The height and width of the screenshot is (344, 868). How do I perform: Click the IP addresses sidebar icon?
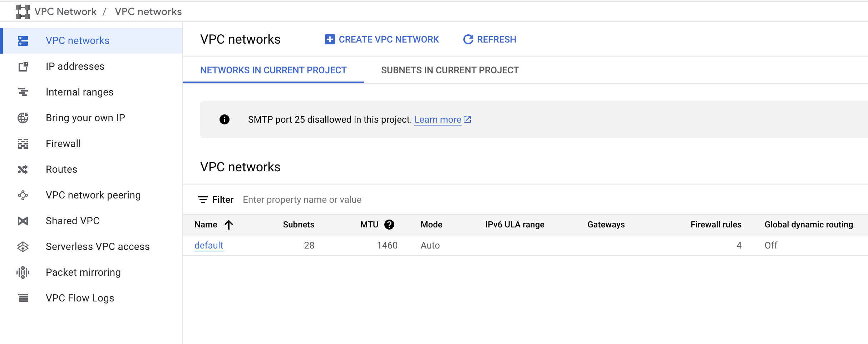[23, 67]
